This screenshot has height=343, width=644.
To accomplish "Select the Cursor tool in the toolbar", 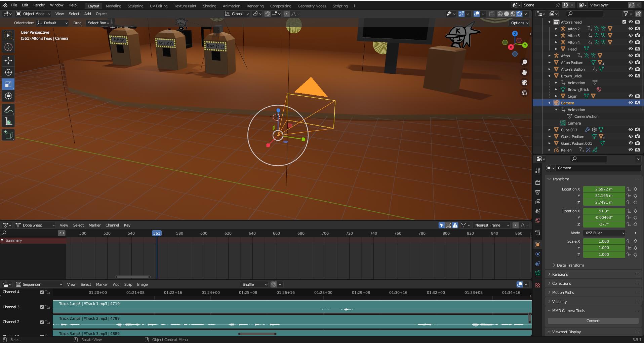I will [8, 47].
